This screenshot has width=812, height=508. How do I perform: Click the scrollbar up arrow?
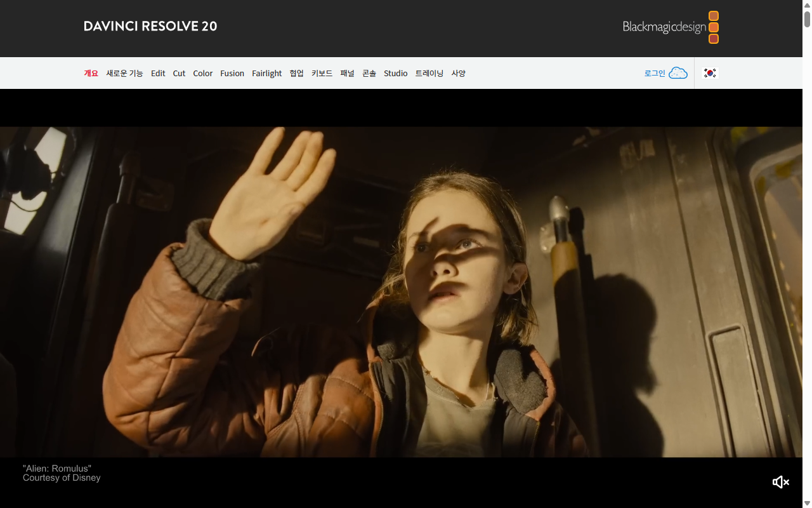coord(807,4)
